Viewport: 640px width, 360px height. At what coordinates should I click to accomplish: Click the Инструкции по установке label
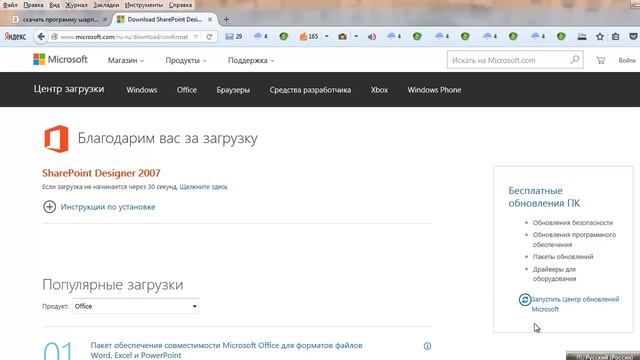tap(108, 207)
